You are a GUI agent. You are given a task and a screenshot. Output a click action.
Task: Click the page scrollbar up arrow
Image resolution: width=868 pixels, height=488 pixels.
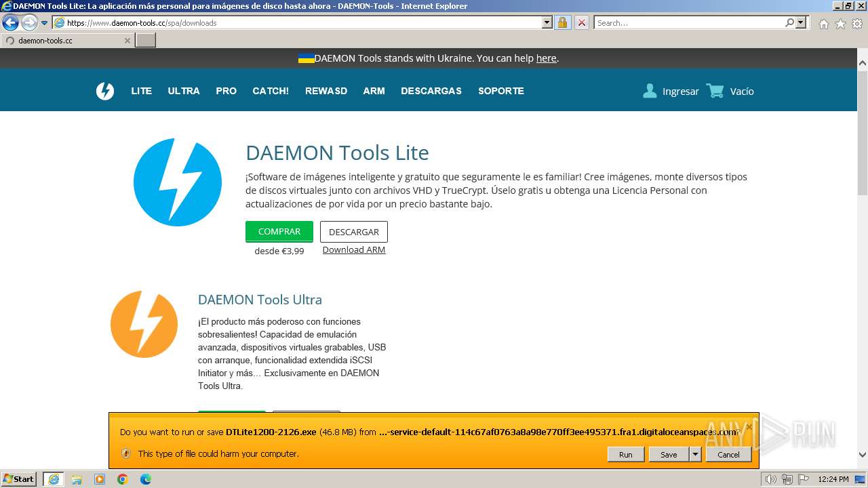(863, 63)
